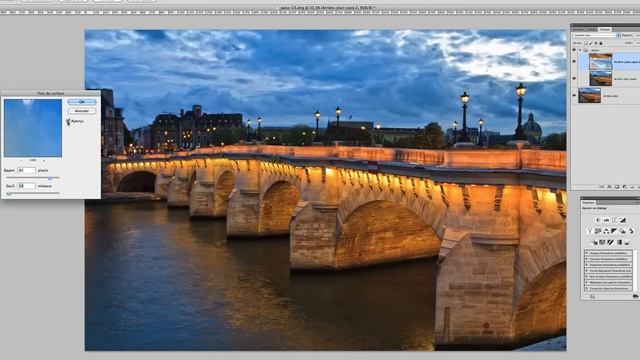Add a Posterize adjustment icon
Image resolution: width=640 pixels, height=360 pixels.
602,242
